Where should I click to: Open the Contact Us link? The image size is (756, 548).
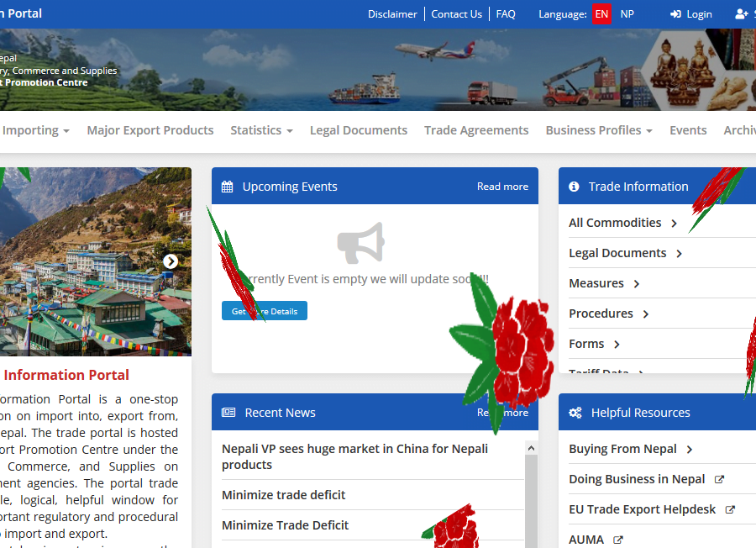tap(456, 14)
